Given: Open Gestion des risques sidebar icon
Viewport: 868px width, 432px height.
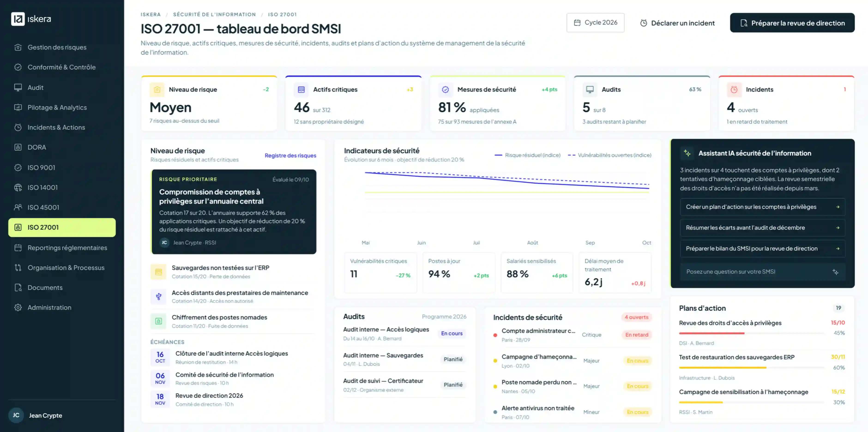Looking at the screenshot, I should coord(18,48).
